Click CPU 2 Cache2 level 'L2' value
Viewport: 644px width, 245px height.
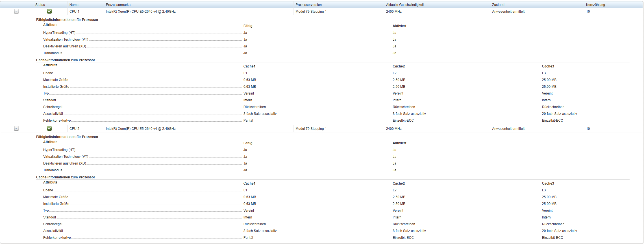click(395, 190)
